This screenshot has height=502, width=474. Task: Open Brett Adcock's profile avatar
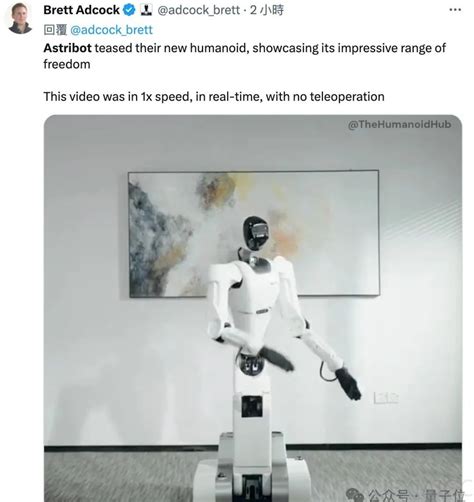pos(20,18)
